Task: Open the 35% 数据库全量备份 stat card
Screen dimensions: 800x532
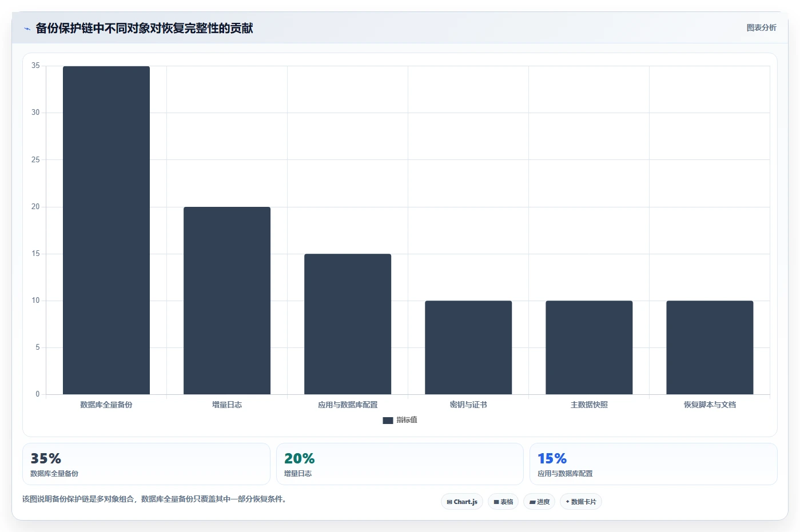Action: pyautogui.click(x=146, y=464)
